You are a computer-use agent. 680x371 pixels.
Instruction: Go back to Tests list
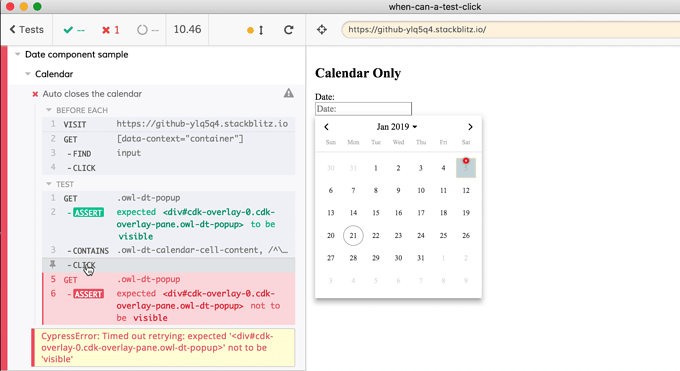click(x=26, y=30)
